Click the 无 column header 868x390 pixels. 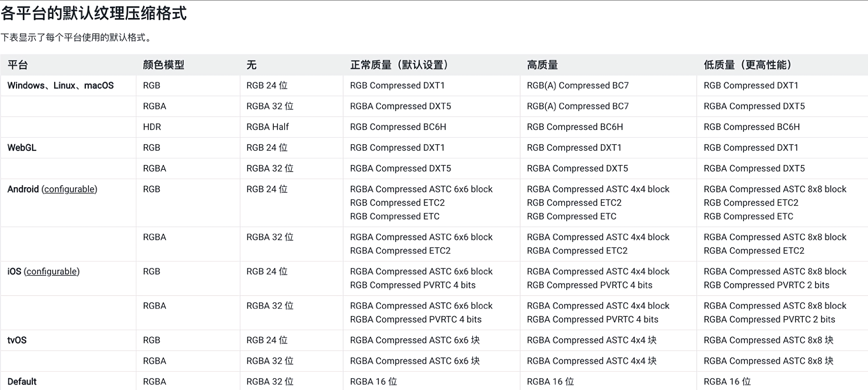[x=251, y=65]
